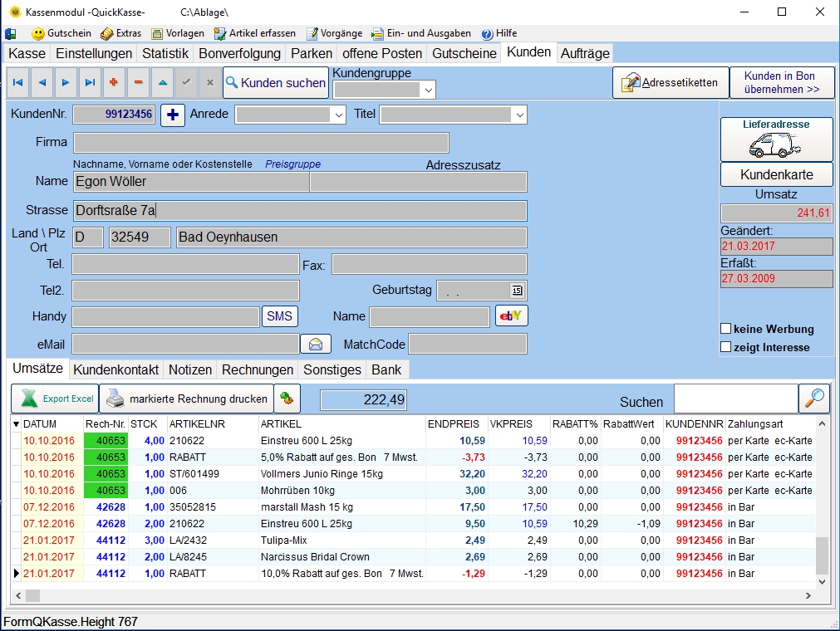
Task: Click horizontal scrollbar right arrow
Action: click(x=808, y=595)
